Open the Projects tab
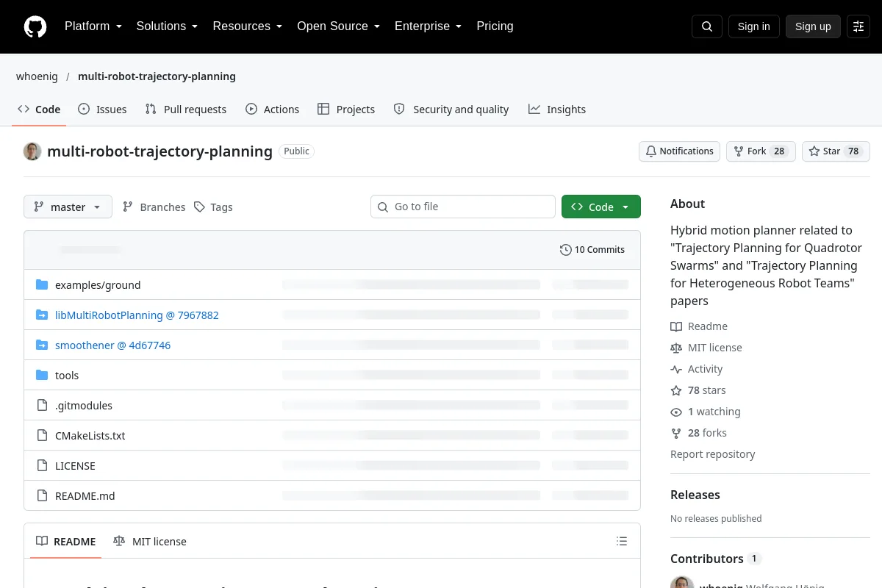The height and width of the screenshot is (588, 882). point(346,110)
